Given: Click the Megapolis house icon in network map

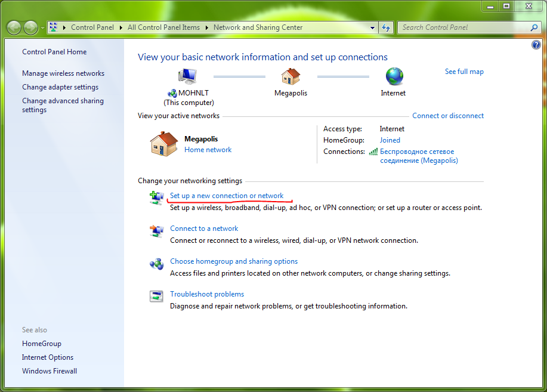Looking at the screenshot, I should pyautogui.click(x=291, y=76).
